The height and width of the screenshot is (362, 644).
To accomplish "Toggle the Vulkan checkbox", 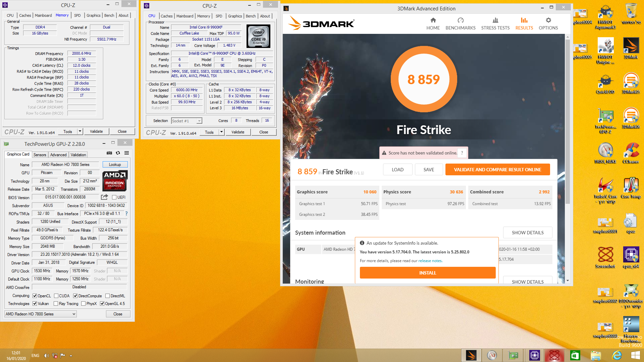I will click(35, 304).
